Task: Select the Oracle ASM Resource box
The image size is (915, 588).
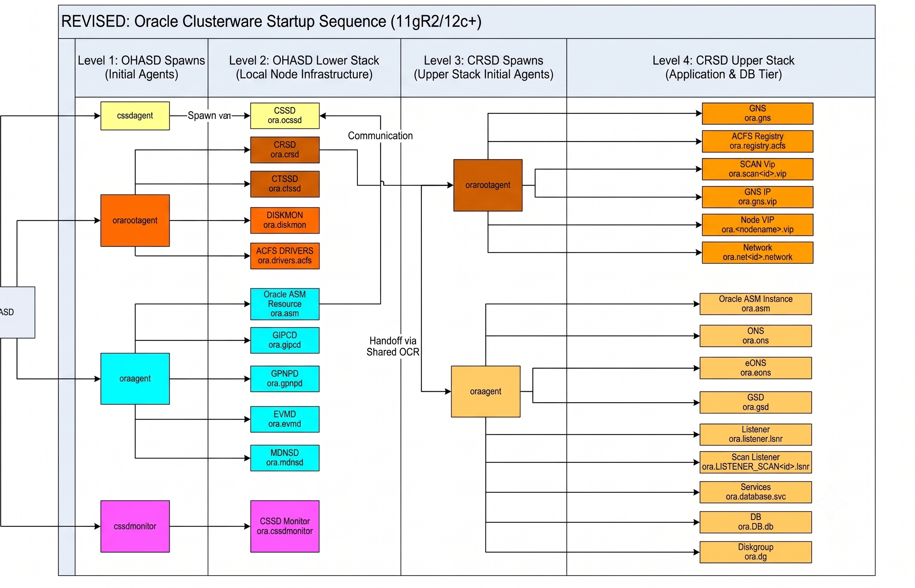Action: pos(285,304)
